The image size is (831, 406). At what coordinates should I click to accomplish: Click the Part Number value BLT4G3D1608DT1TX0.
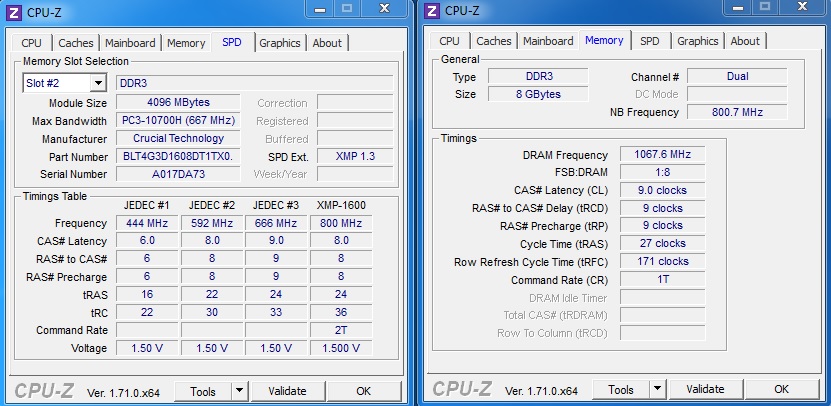click(x=178, y=156)
